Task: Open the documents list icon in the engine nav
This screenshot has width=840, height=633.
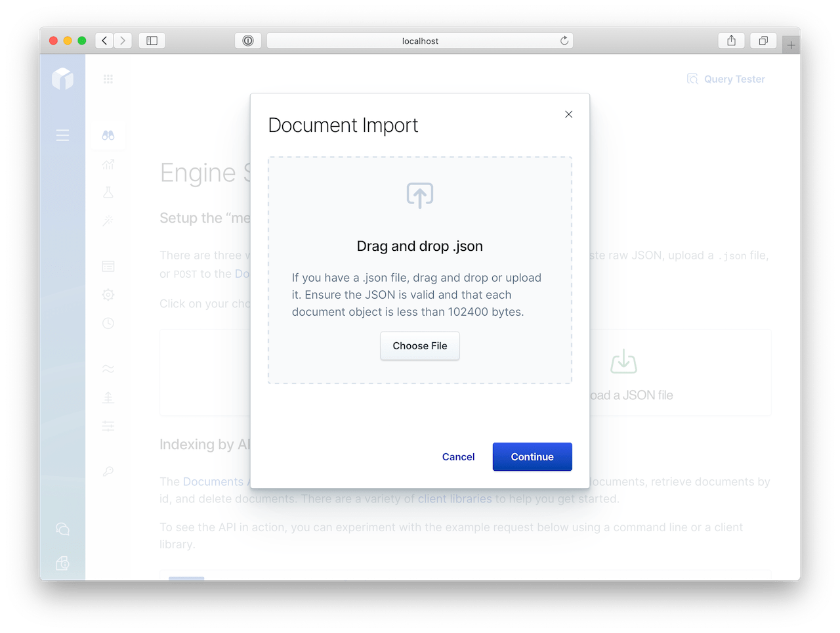Action: (108, 267)
